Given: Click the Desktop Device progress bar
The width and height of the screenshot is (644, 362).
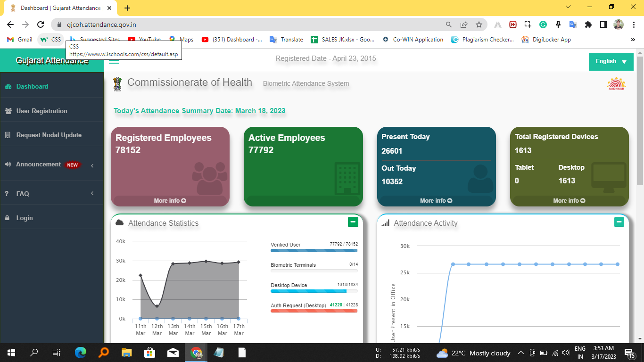Looking at the screenshot, I should 314,291.
